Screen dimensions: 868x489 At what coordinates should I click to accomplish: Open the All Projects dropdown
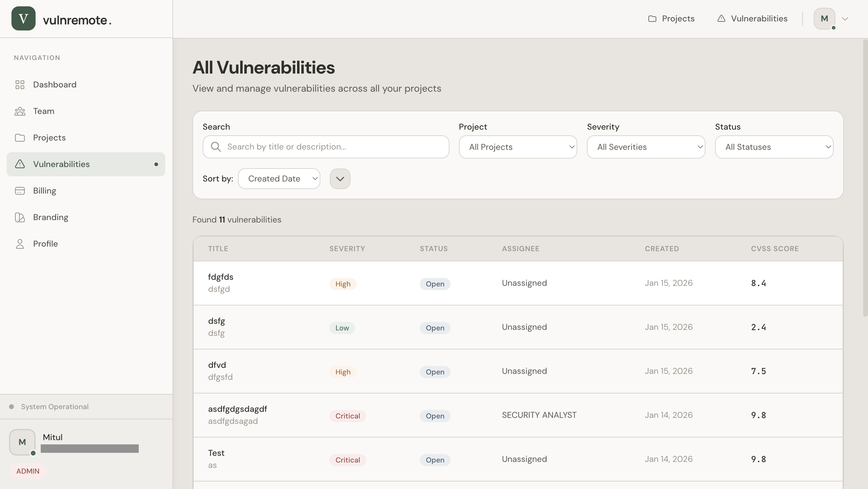tap(518, 147)
